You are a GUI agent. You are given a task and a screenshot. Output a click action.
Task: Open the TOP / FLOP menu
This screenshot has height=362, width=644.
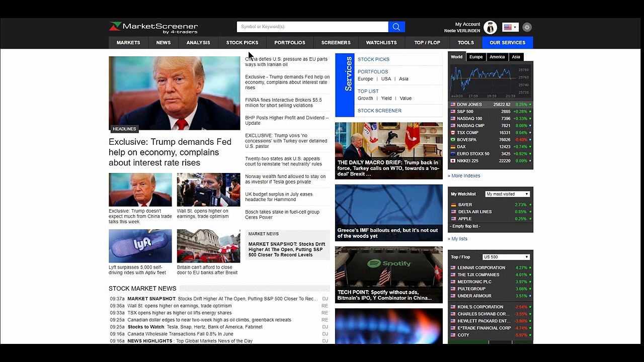point(427,43)
